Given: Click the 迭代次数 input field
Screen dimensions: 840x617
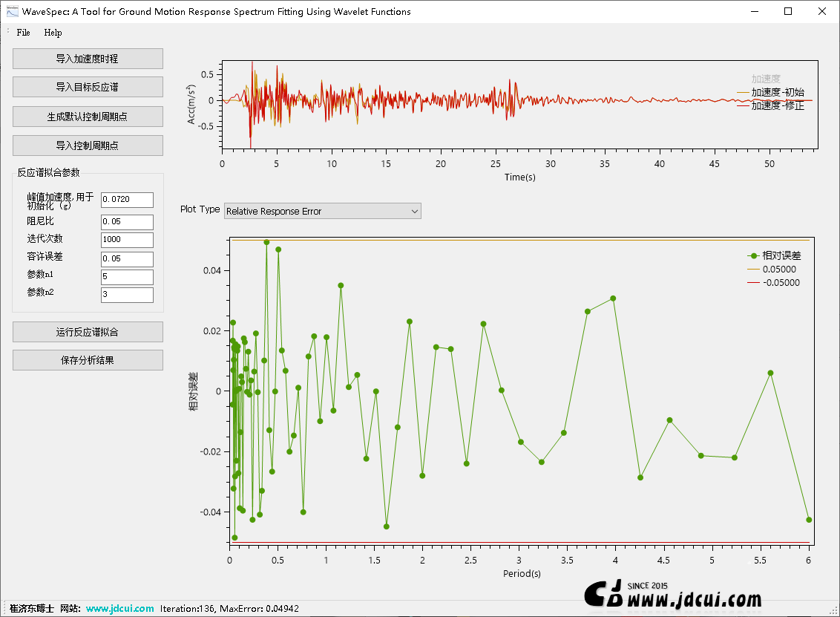Looking at the screenshot, I should coord(127,240).
